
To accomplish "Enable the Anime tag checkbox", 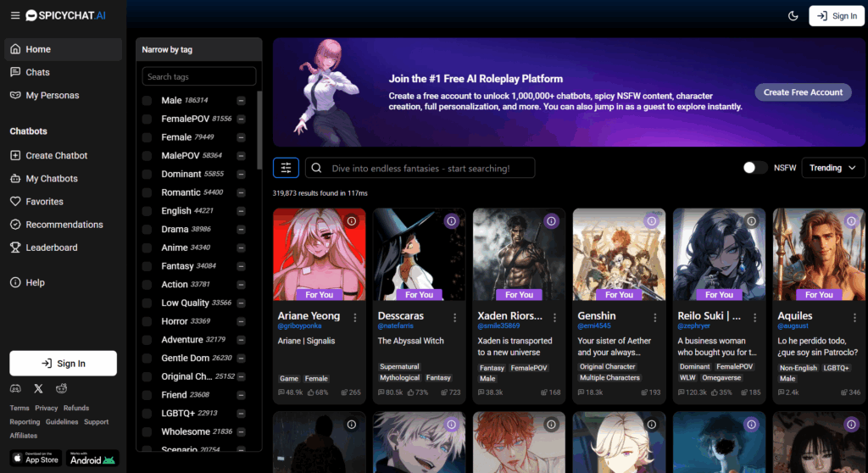I will click(147, 248).
